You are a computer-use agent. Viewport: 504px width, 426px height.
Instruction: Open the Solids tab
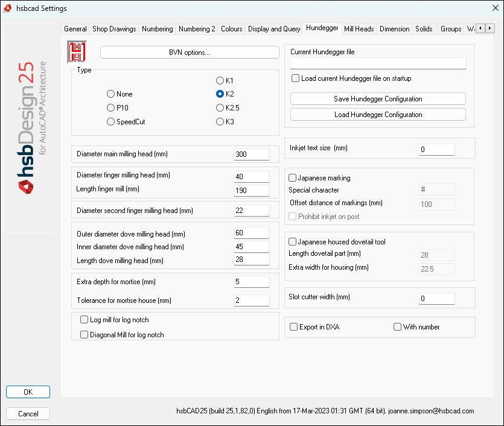[x=424, y=29]
